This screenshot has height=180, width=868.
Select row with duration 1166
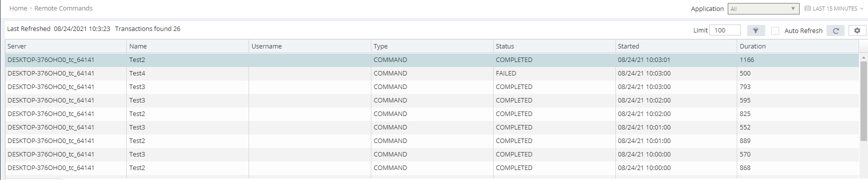(x=432, y=59)
